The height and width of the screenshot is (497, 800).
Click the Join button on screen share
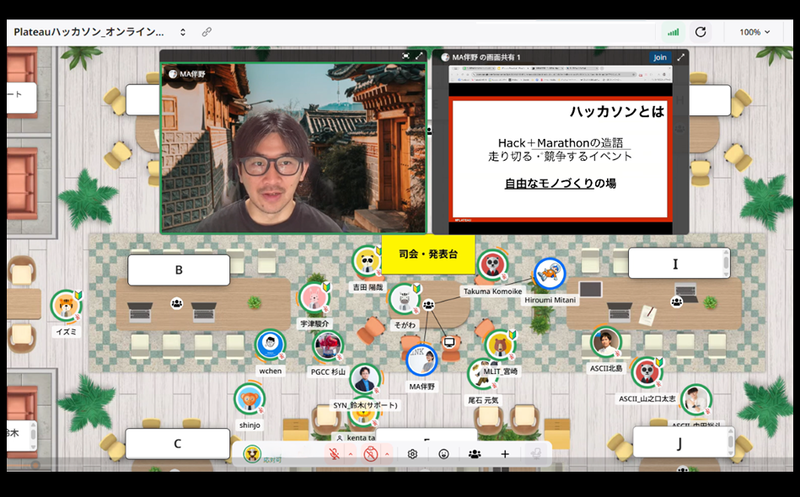pos(660,57)
